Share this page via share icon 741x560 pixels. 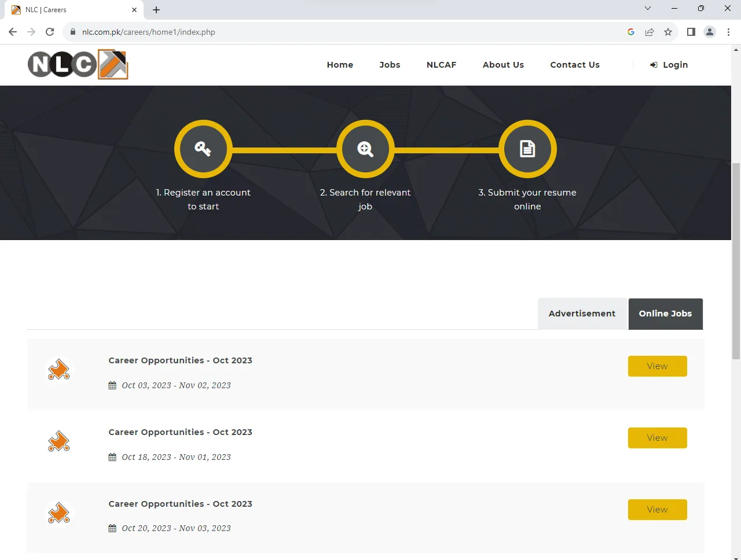tap(650, 32)
